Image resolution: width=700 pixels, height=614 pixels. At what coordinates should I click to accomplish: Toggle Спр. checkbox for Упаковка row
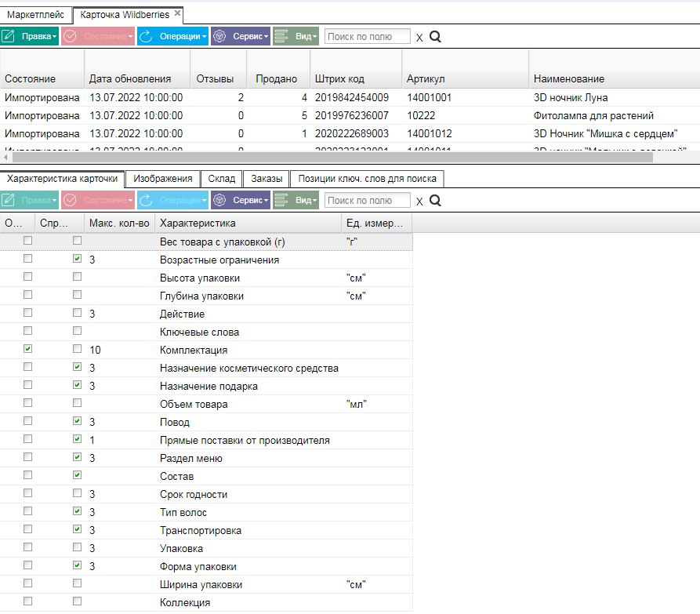[78, 547]
